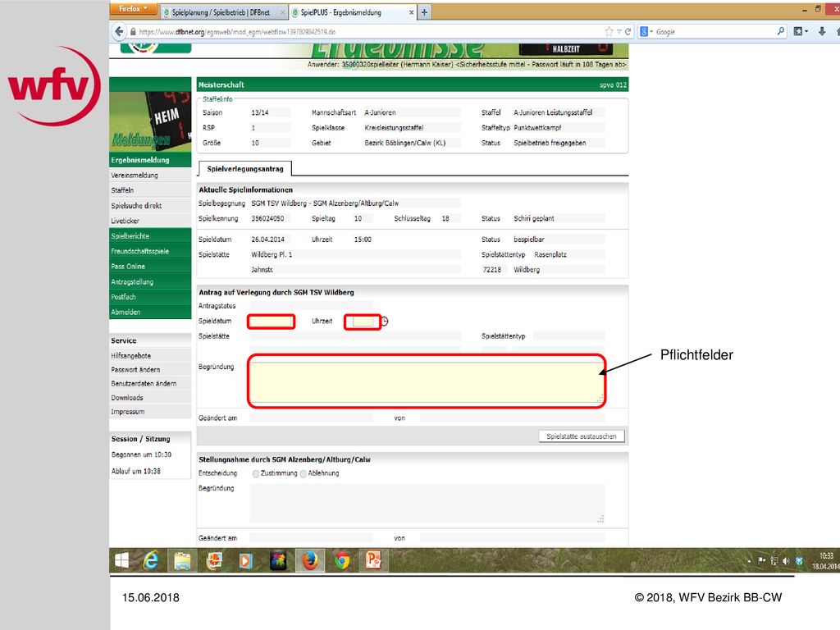
Task: Open the downloads arrow icon in toolbar
Action: click(822, 32)
